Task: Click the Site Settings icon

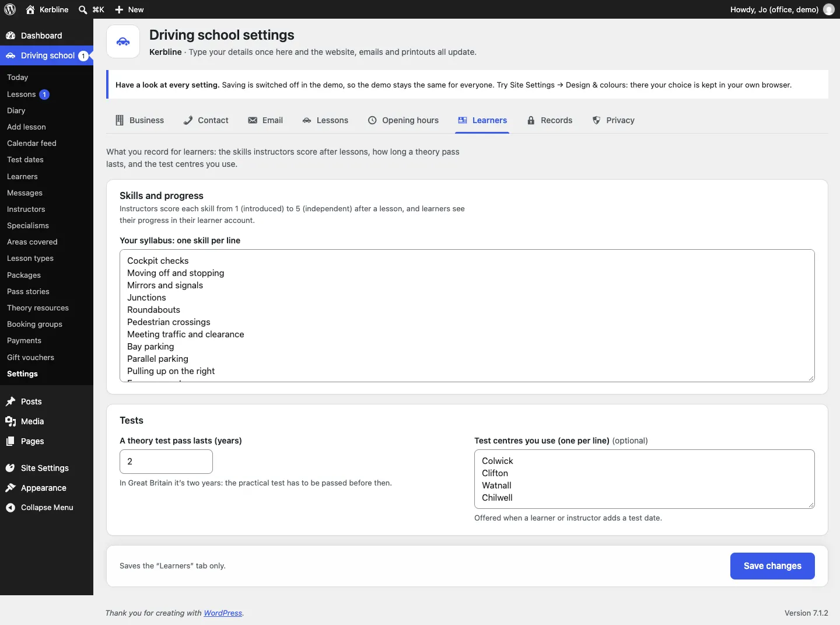Action: point(10,468)
